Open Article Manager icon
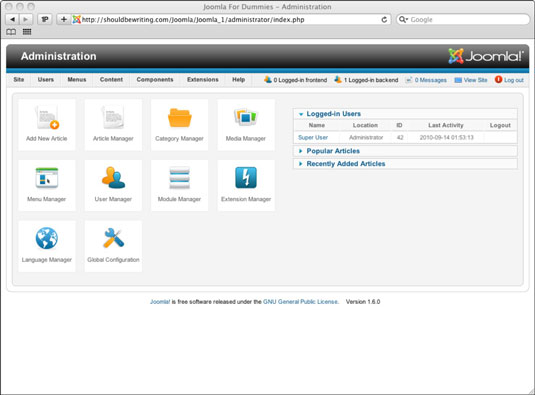Viewport: 535px width, 395px height. pos(113,117)
